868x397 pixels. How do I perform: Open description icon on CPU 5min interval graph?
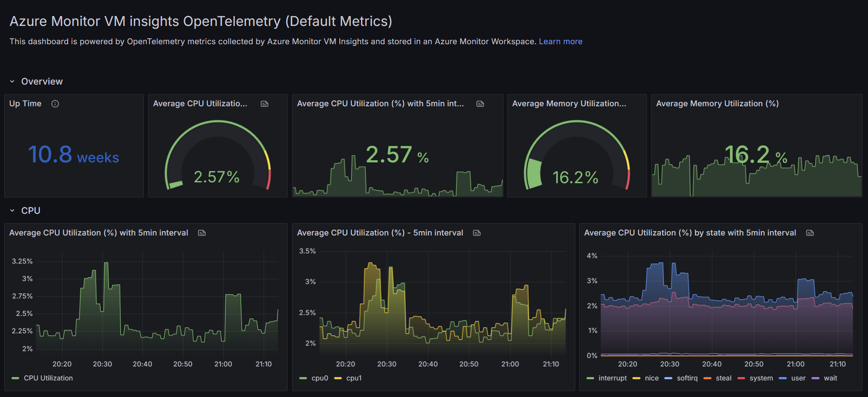pos(202,233)
